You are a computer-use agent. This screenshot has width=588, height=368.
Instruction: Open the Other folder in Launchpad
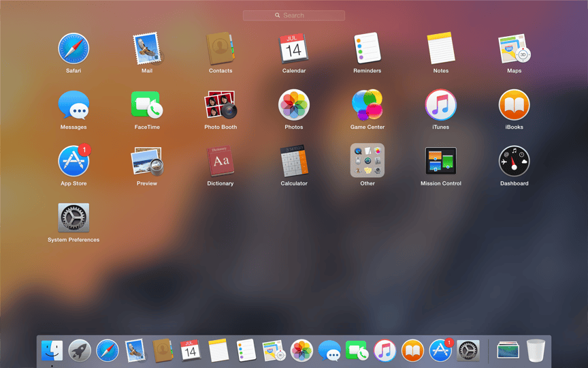(x=367, y=160)
